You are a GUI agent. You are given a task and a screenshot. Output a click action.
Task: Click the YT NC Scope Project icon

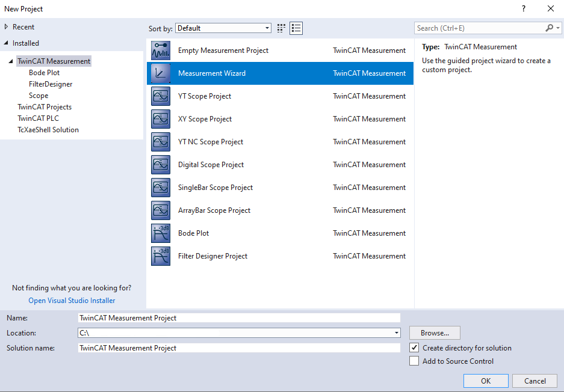(x=161, y=142)
